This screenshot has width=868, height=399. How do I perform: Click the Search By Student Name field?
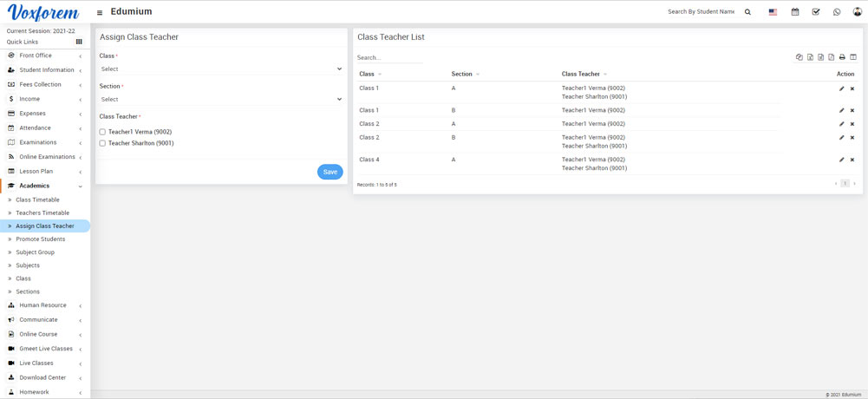tap(701, 12)
